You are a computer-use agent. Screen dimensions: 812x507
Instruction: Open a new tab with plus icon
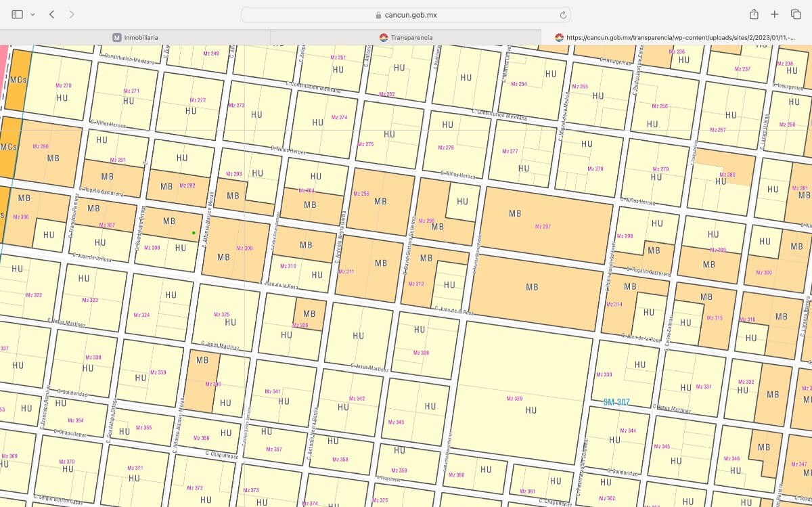pos(775,14)
